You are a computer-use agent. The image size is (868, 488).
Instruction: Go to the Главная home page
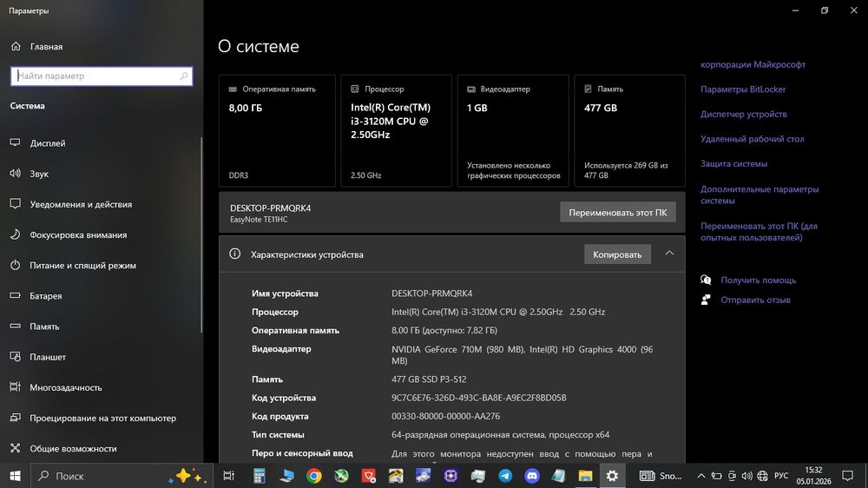click(36, 47)
